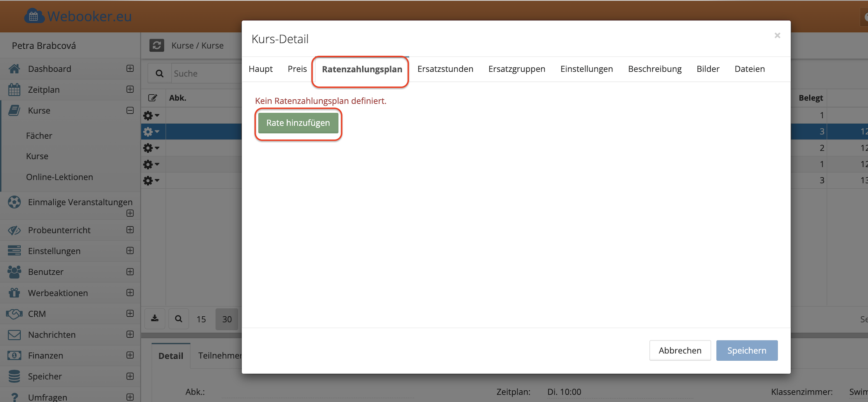This screenshot has width=868, height=402.
Task: Click the Werbeaktionen gift icon
Action: click(x=14, y=293)
